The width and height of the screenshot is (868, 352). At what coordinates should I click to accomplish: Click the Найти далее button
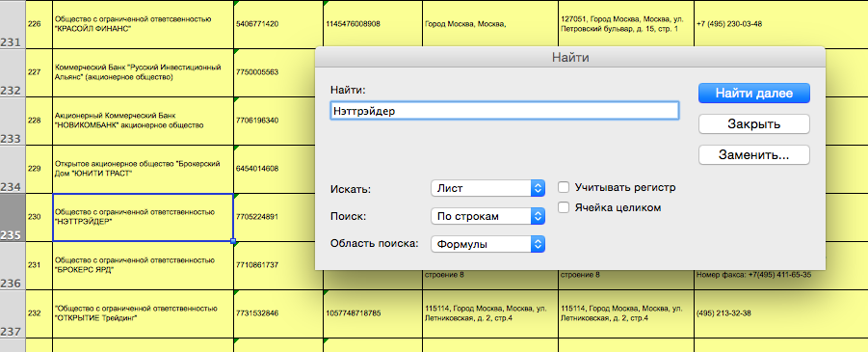754,94
